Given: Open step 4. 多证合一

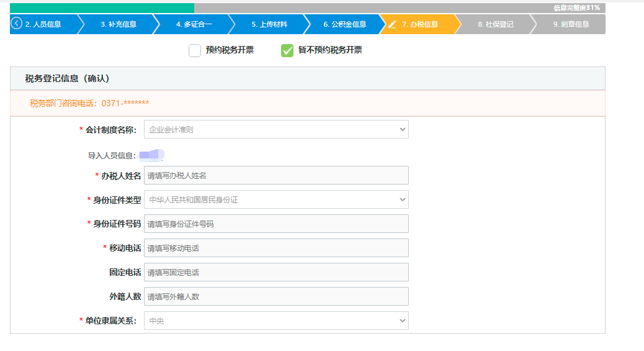Looking at the screenshot, I should tap(194, 24).
